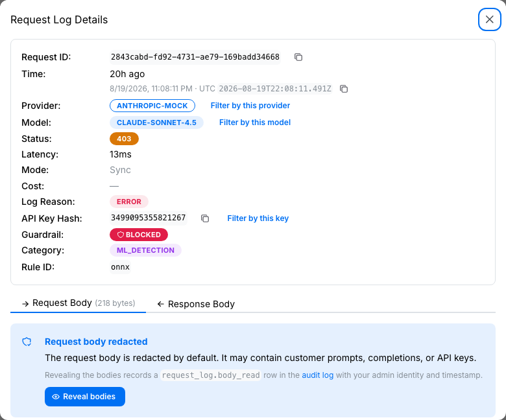Screen dimensions: 506x420
Task: Click the API key hash 3499095355821267
Action: (148, 218)
